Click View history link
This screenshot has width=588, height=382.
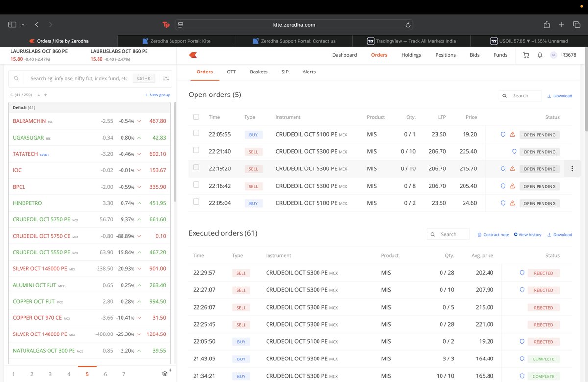click(x=528, y=235)
